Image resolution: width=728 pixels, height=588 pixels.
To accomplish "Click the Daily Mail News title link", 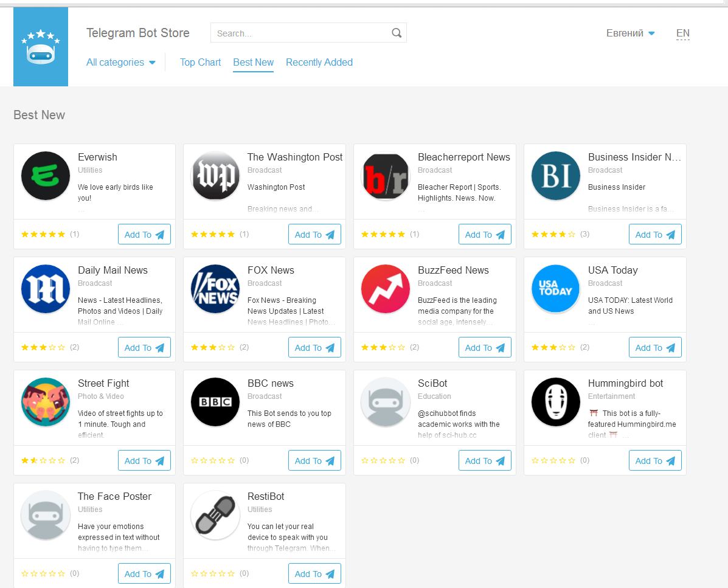I will click(113, 270).
